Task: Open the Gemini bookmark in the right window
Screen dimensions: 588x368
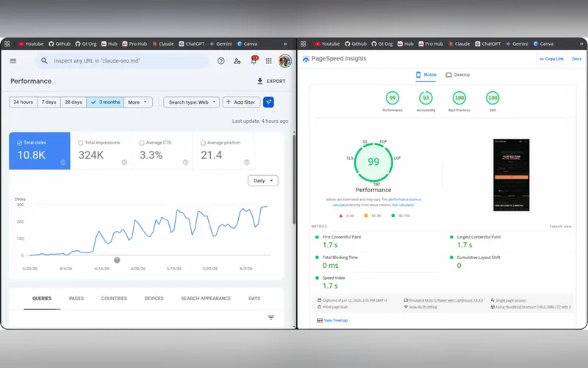Action: (517, 44)
